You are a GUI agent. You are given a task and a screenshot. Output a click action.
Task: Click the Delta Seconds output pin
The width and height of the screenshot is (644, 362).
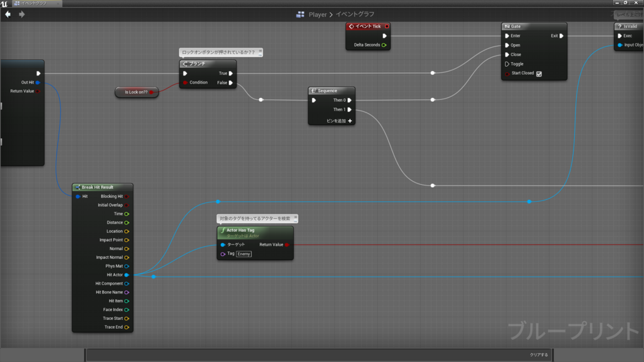[x=384, y=45]
